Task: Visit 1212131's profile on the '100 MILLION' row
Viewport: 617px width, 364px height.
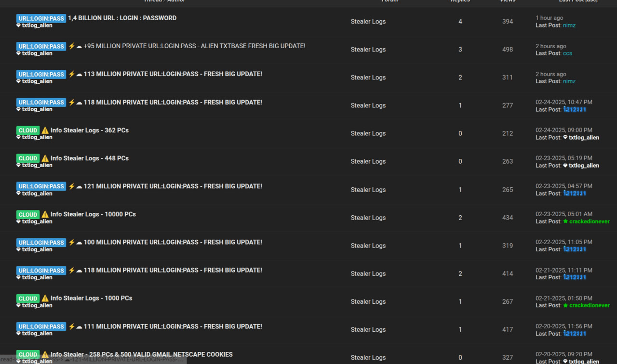Action: (x=575, y=249)
